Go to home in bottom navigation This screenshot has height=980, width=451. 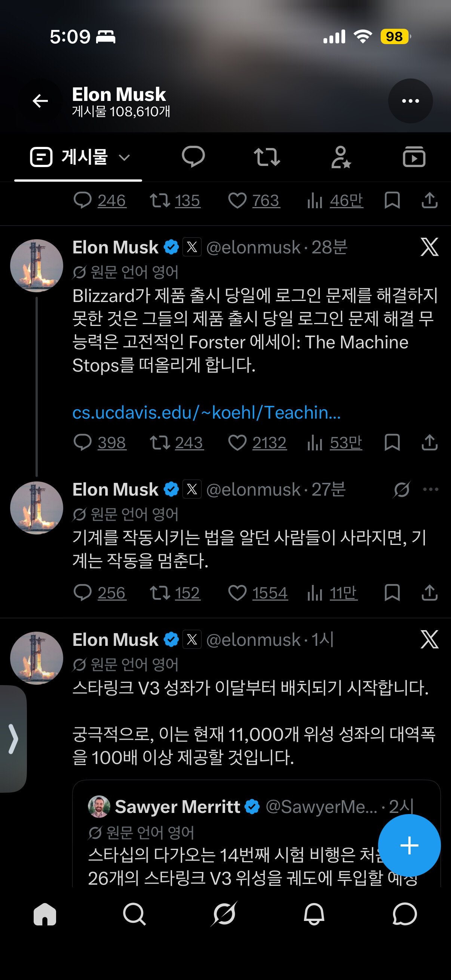45,914
